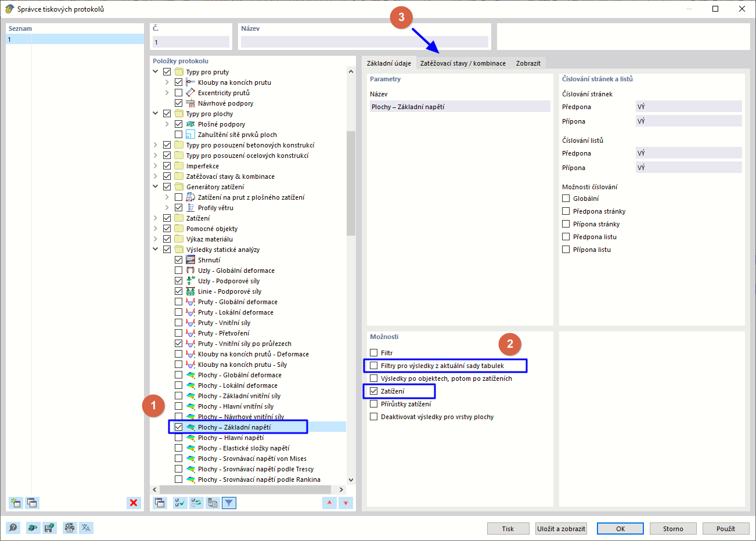This screenshot has height=541, width=756.
Task: Expand the Výkaz materiálu node
Action: (156, 239)
